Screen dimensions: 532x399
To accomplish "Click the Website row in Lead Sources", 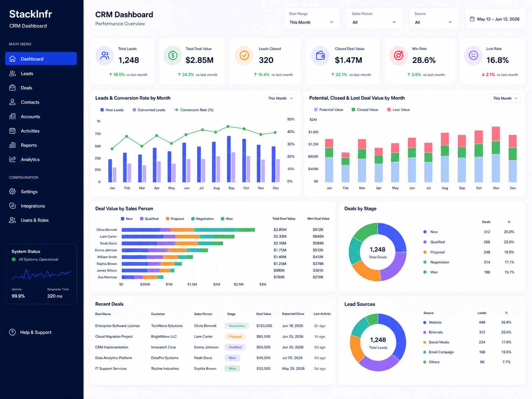I will point(468,322).
